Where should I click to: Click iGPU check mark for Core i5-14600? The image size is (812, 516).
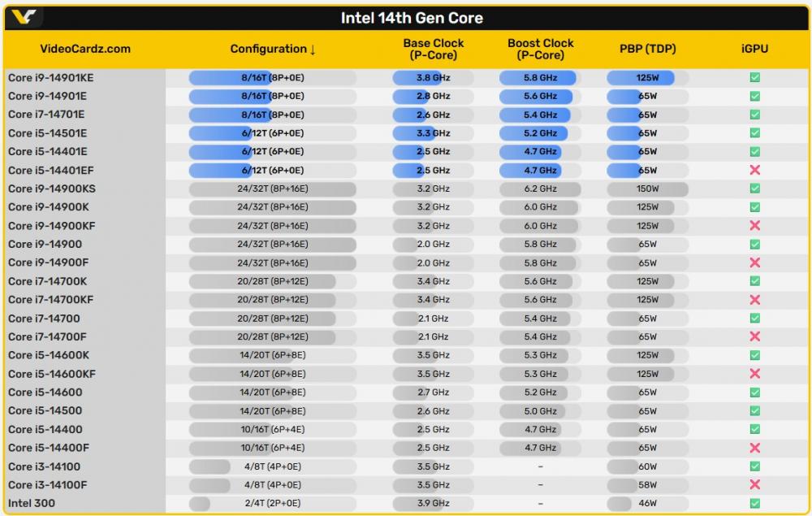tap(755, 392)
